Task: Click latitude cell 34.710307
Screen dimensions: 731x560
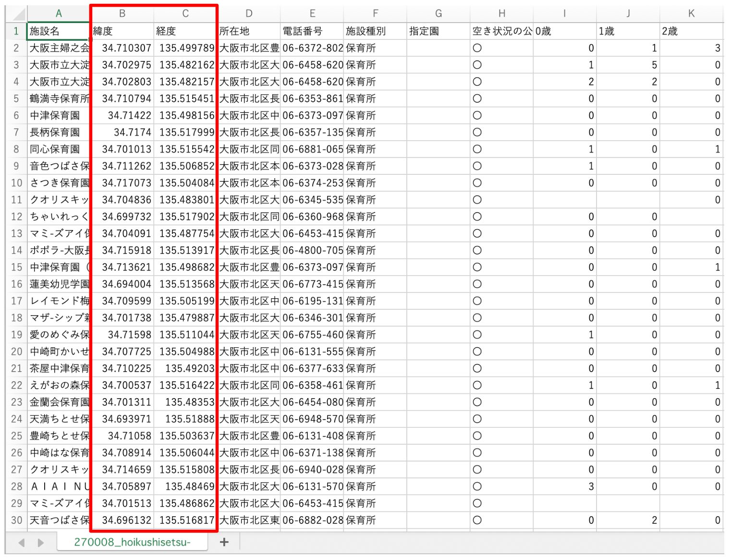Action: 122,48
